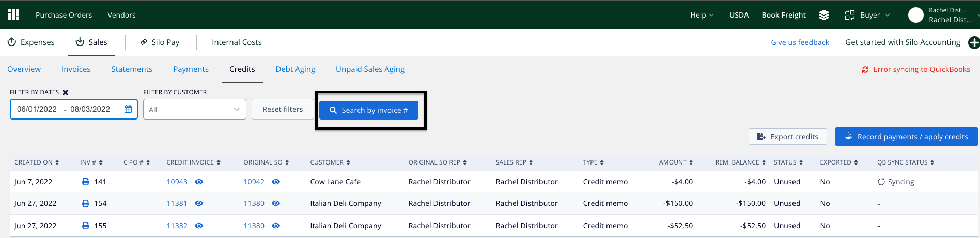Image resolution: width=980 pixels, height=238 pixels.
Task: Click Search by invoice # button
Action: coord(369,110)
